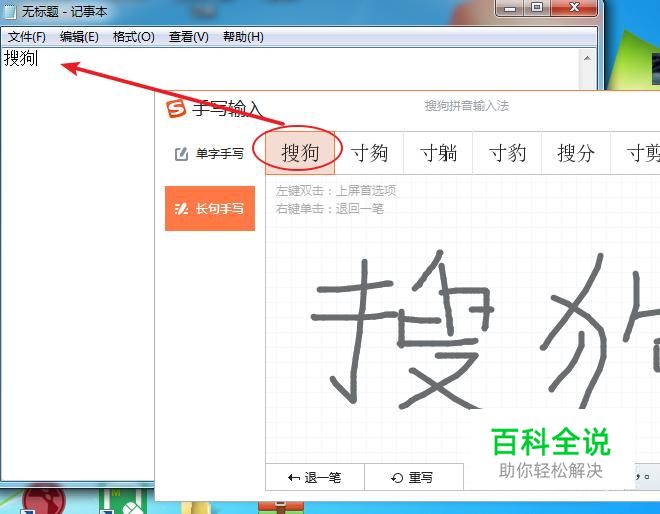660x514 pixels.
Task: Click the 退一笔 undo stroke button
Action: 315,477
